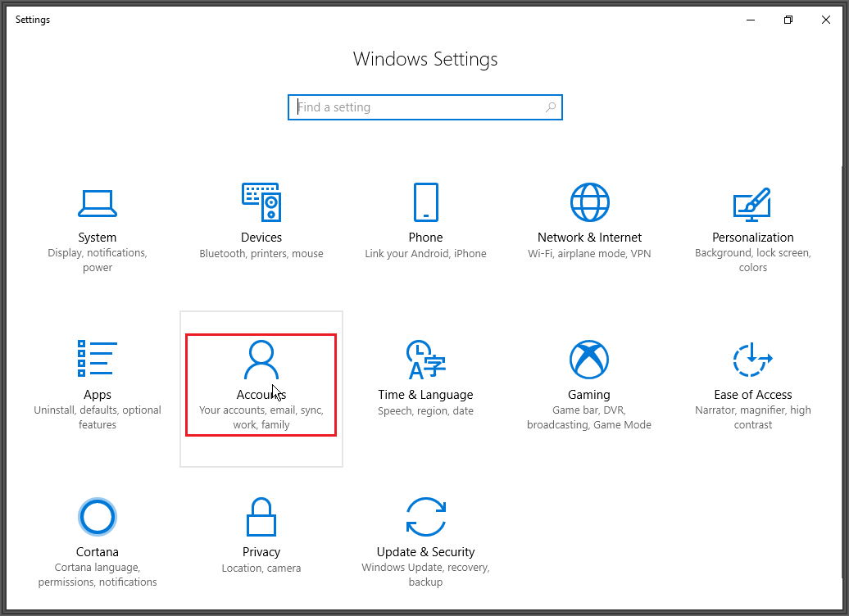Screen dimensions: 849x616
Task: Open the Apps list icon
Action: pos(98,358)
